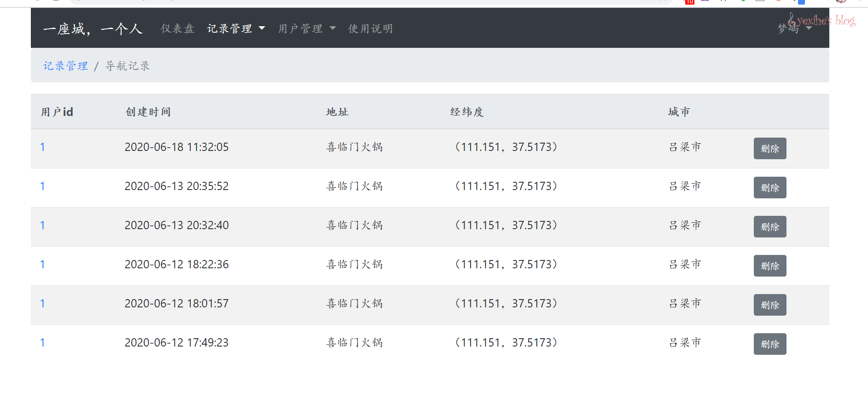Viewport: 868px width, 416px height.
Task: Open user id 1 link on top row
Action: coord(42,147)
